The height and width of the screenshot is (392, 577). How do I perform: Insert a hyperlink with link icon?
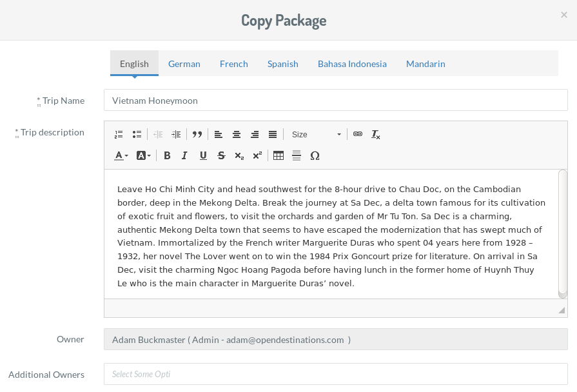point(358,134)
